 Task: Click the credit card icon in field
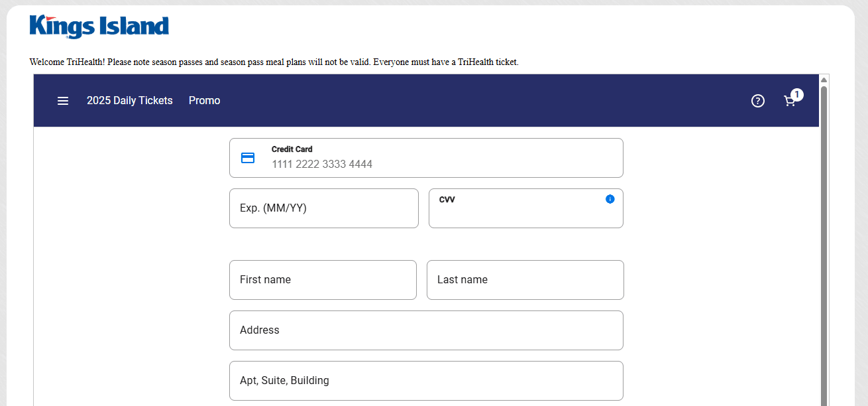point(248,158)
